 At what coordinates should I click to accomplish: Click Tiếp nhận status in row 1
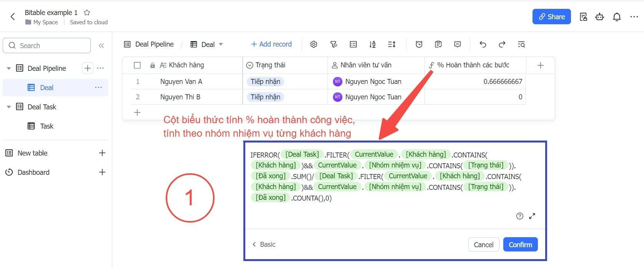(x=265, y=81)
